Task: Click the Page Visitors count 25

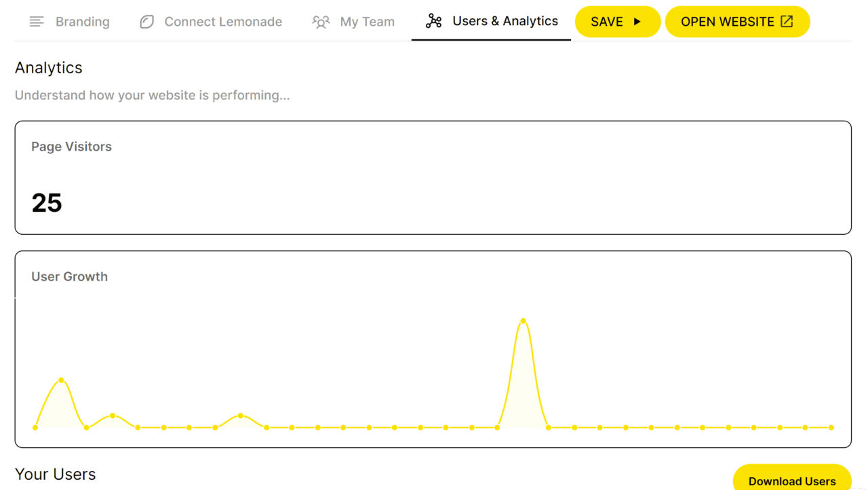Action: coord(47,203)
